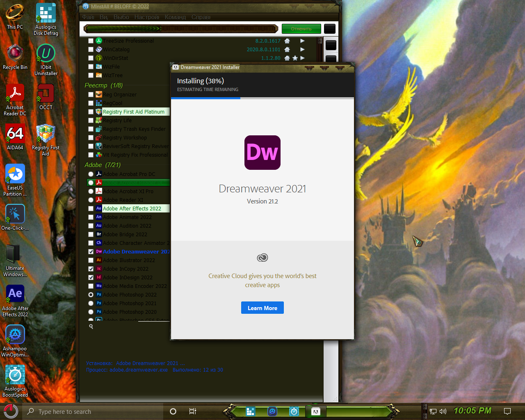Click the star icon on WinDirStat row
Image resolution: width=525 pixels, height=420 pixels.
point(295,58)
